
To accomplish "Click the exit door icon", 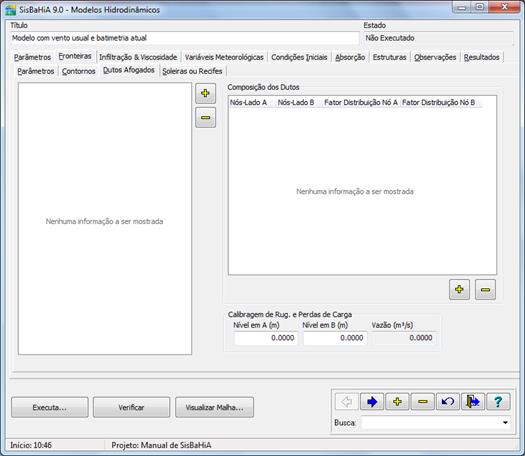I will tap(473, 401).
